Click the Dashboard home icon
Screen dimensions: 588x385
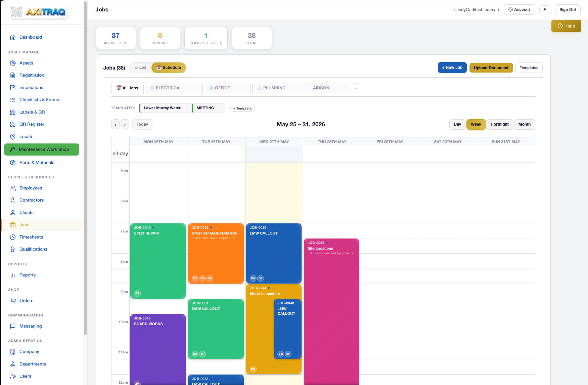pos(13,37)
